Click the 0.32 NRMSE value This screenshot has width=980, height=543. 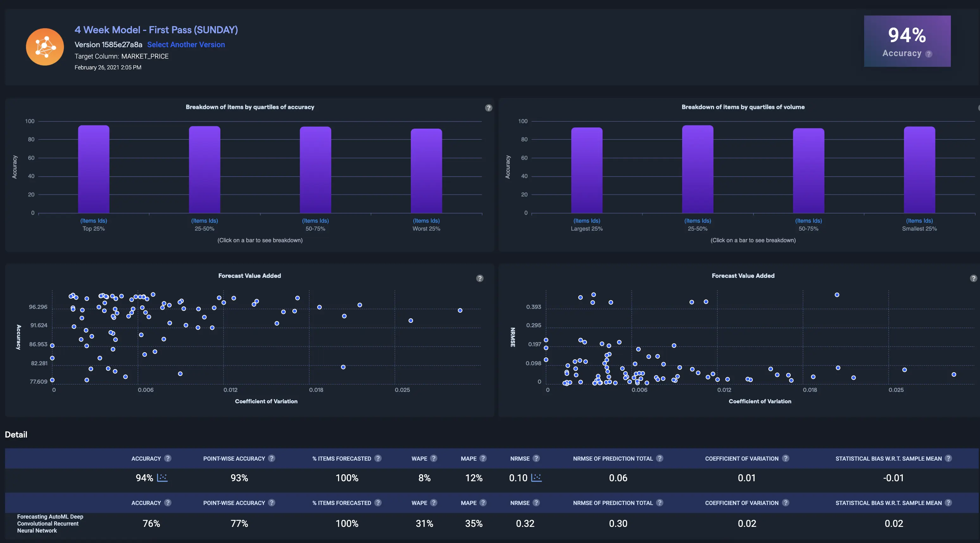coord(525,524)
